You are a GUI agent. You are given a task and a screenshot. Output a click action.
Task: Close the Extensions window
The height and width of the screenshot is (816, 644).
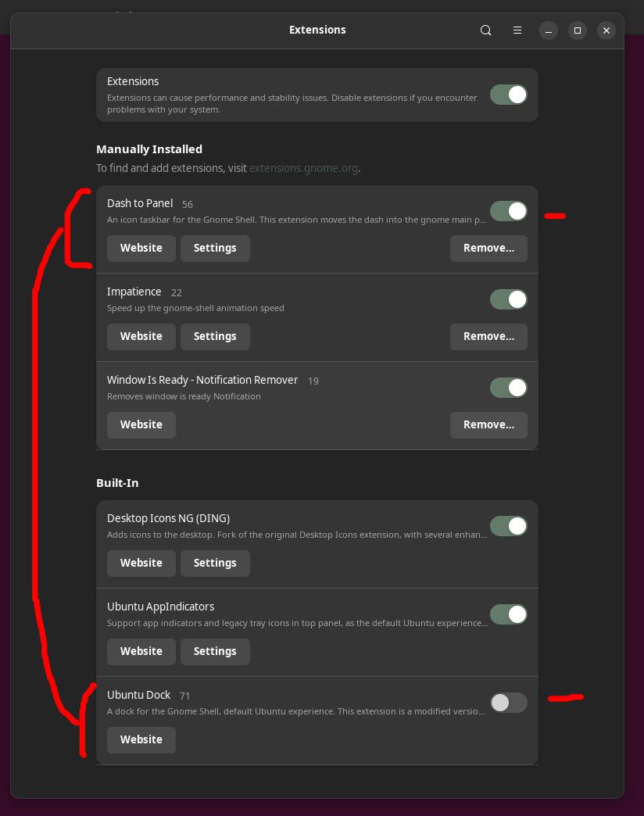point(606,30)
